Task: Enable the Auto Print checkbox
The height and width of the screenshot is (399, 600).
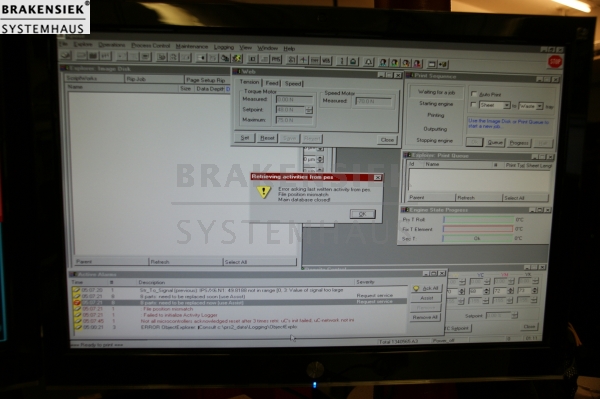Action: [474, 94]
